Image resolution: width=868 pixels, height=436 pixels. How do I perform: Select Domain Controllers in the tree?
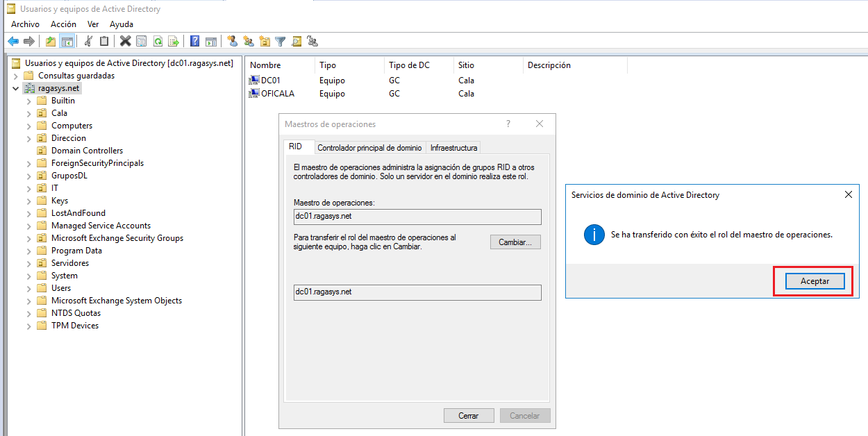coord(87,151)
